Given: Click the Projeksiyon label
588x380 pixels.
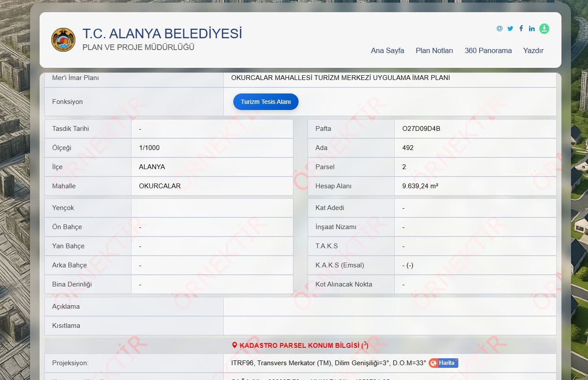Looking at the screenshot, I should 70,363.
